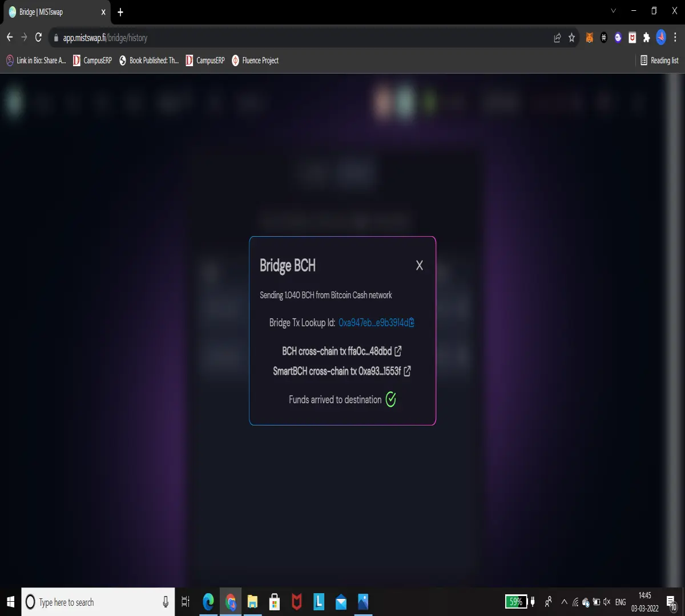Open People icon in system tray
This screenshot has width=685, height=616.
click(549, 602)
